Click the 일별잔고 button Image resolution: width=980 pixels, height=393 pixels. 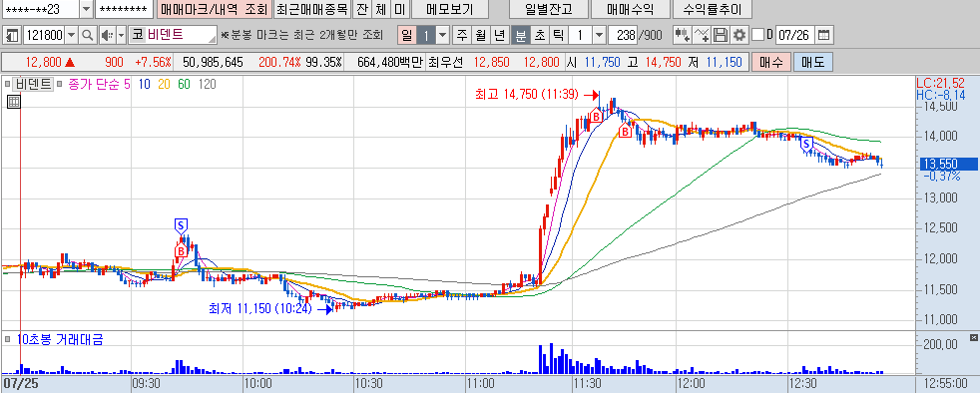tap(549, 9)
